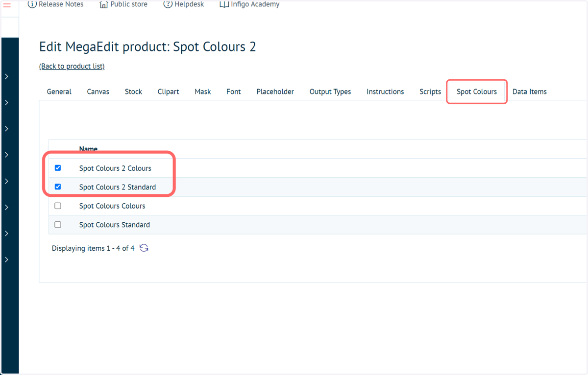
Task: Uncheck Spot Colours 2 Standard checkbox
Action: pos(58,187)
